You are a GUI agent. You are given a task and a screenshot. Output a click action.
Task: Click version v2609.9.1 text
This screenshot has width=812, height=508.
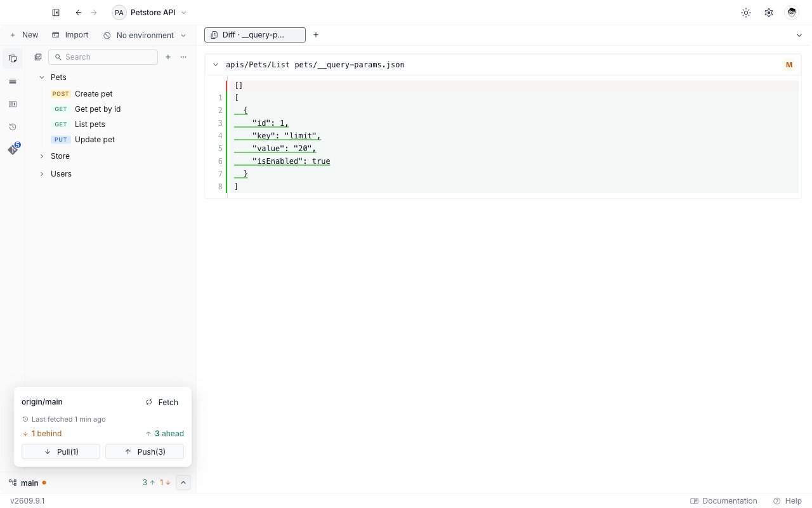[x=27, y=501]
